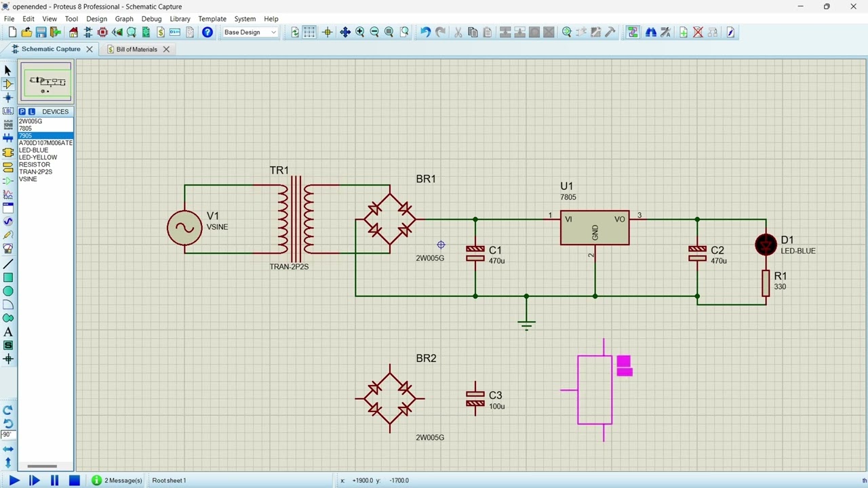Open the File menu
The image size is (868, 488).
coord(9,19)
